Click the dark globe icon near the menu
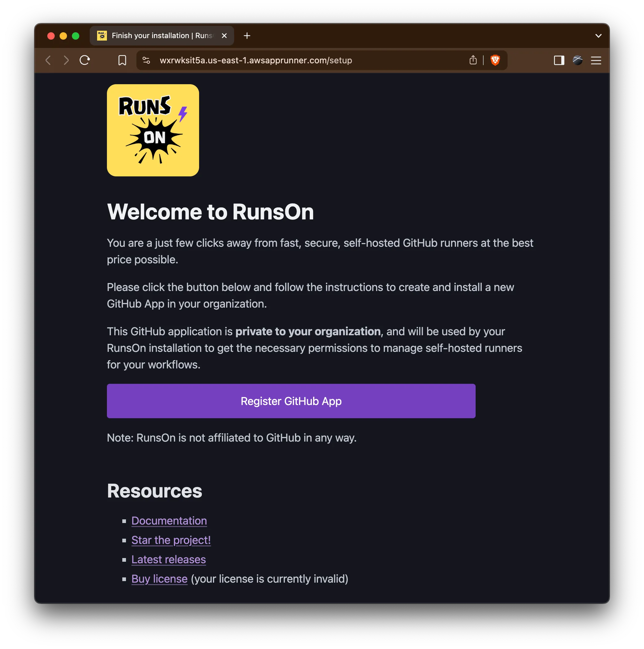644x649 pixels. tap(578, 61)
